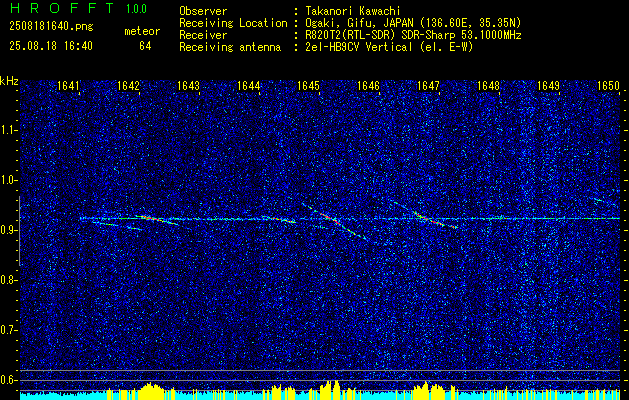Click the 'Observer' field label
The height and width of the screenshot is (400, 629).
(203, 11)
